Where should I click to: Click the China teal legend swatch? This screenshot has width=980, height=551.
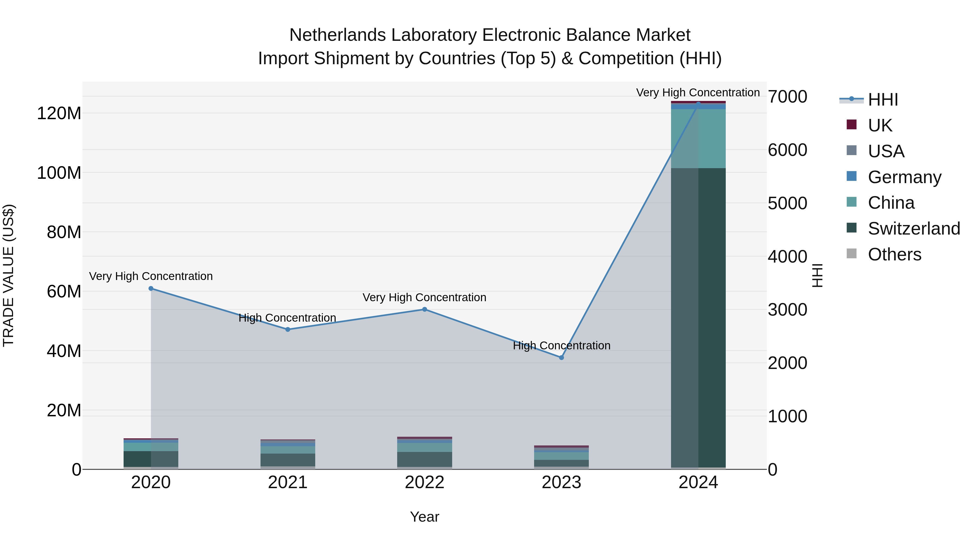click(852, 202)
